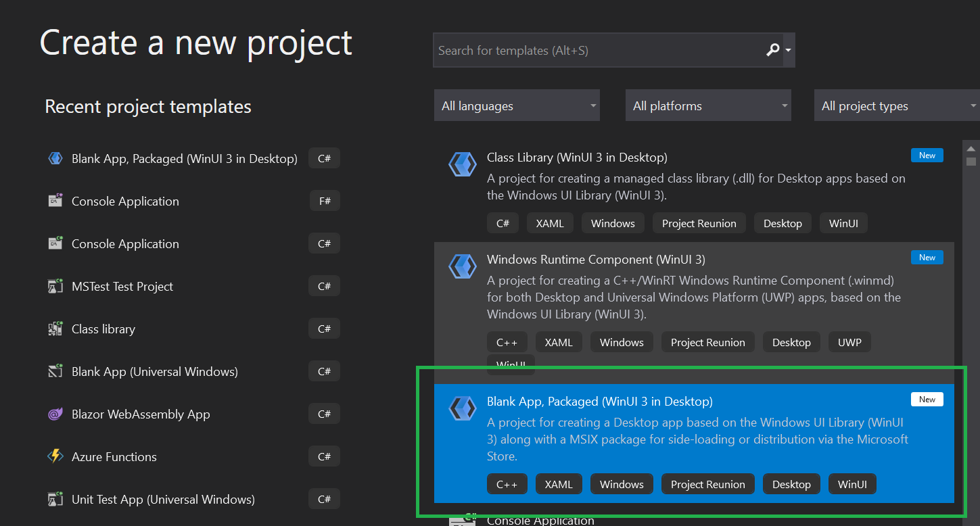Viewport: 980px width, 526px height.
Task: Click inside the Search for templates field
Action: pos(599,51)
